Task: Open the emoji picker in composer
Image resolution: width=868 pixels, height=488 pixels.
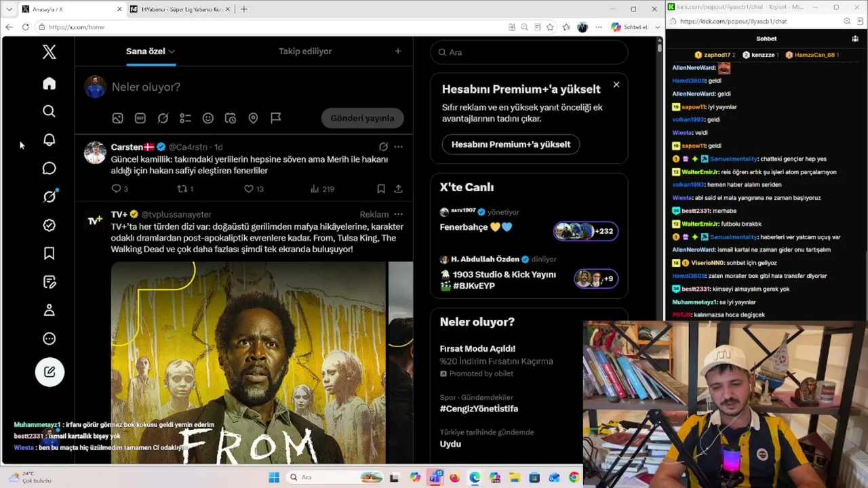Action: 208,118
